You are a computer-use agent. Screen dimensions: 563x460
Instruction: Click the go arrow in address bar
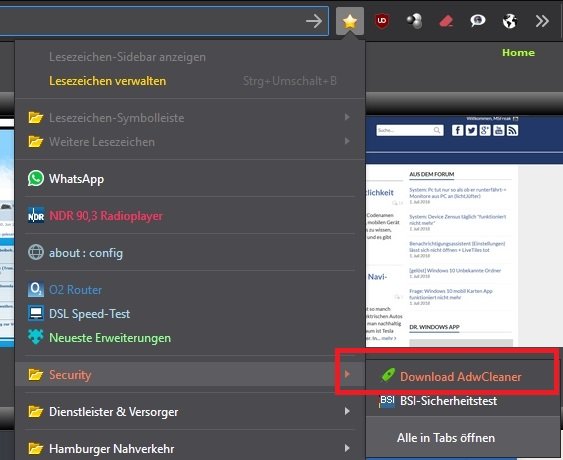[x=314, y=22]
